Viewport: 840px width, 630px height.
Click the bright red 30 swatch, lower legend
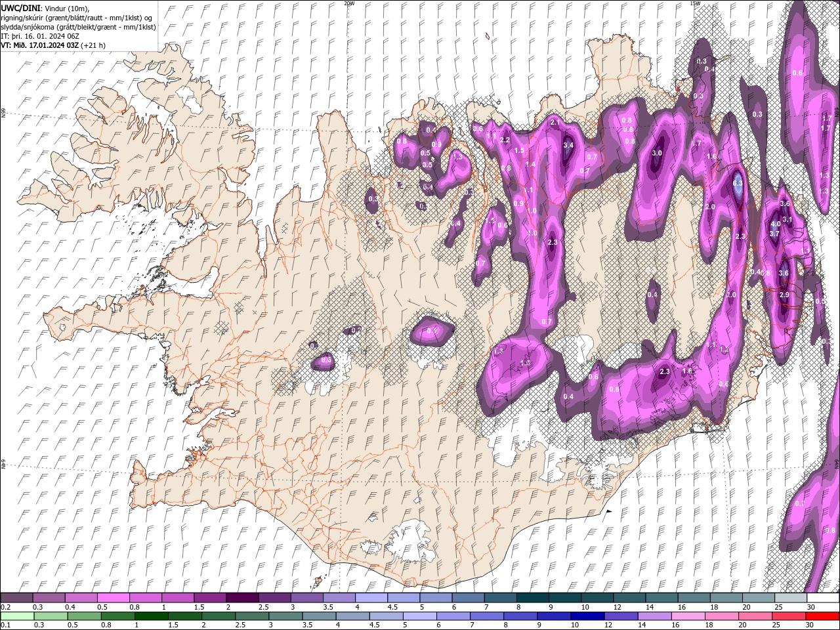[x=822, y=616]
